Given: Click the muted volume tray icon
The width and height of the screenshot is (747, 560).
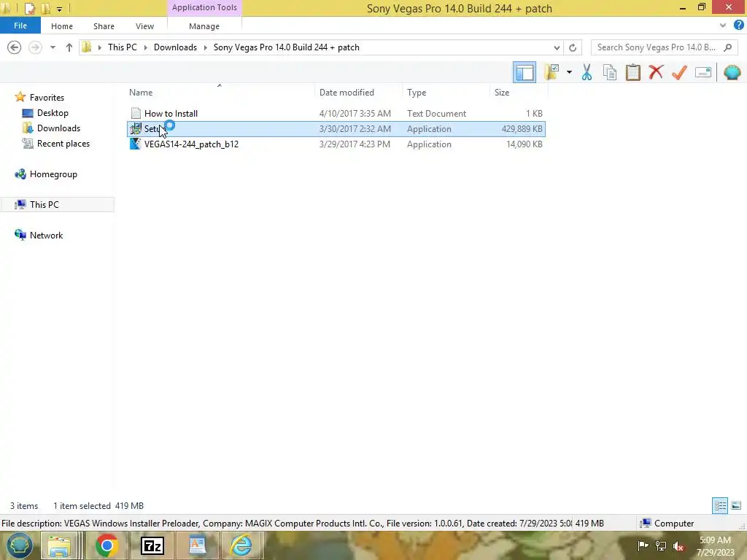Looking at the screenshot, I should pyautogui.click(x=678, y=545).
